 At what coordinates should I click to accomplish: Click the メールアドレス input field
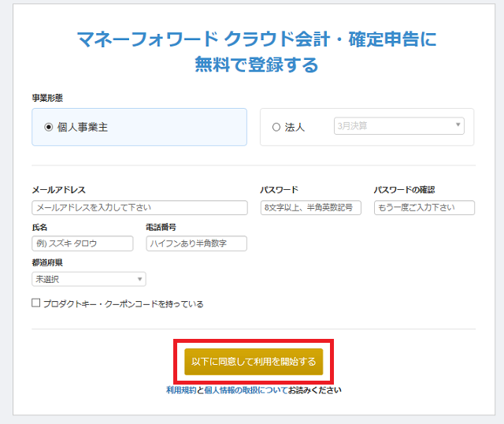139,207
